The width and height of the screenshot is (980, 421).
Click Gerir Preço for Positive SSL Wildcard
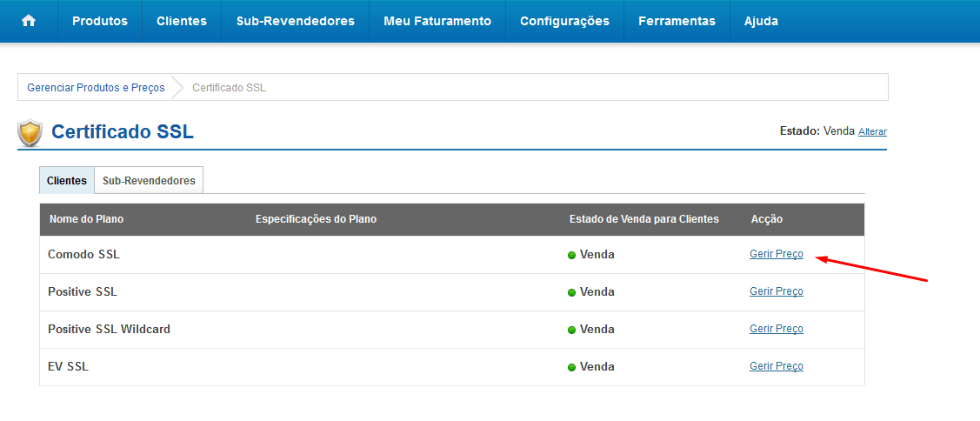coord(777,329)
